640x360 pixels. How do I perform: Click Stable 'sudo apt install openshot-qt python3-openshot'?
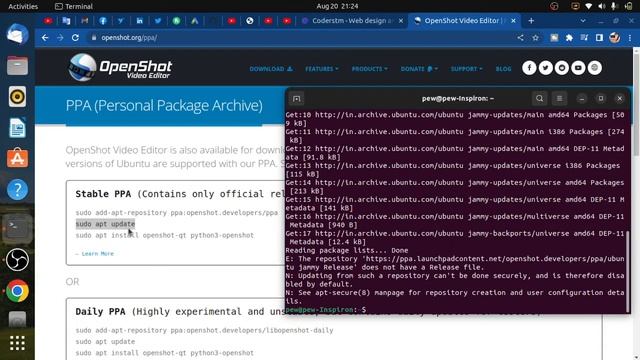[x=164, y=235]
